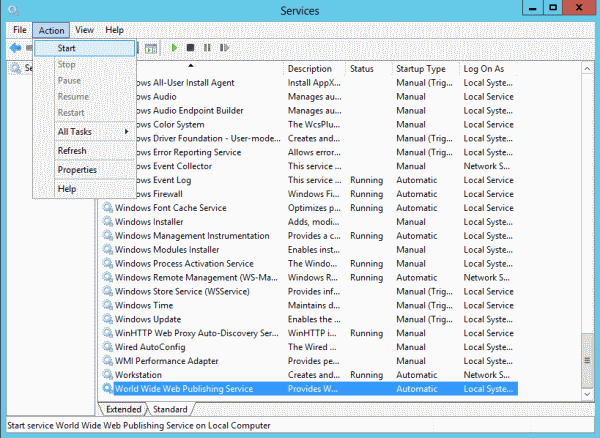
Task: Click the blue Back arrow toolbar icon
Action: pos(15,48)
